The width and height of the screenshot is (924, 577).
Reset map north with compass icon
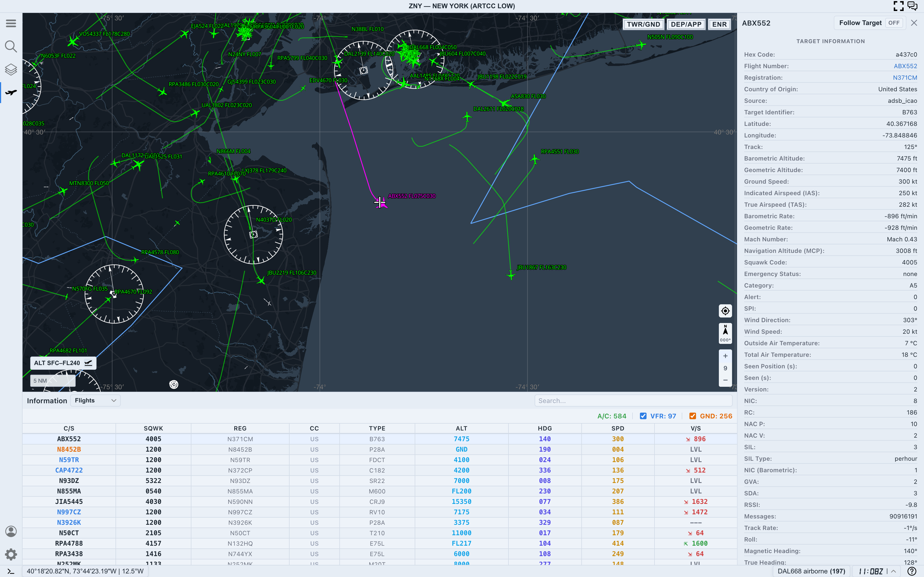click(725, 333)
